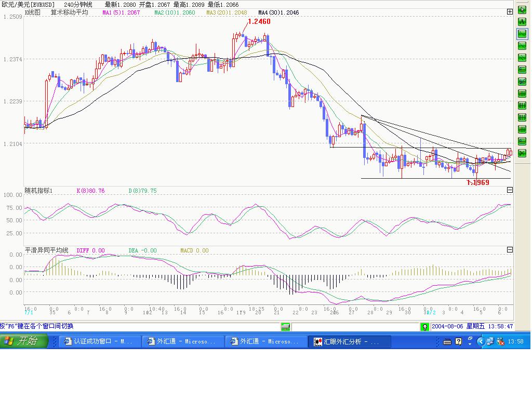Viewport: 532px width, 399px height.
Task: Click the MA4 (30) 1.2046 label
Action: [278, 12]
